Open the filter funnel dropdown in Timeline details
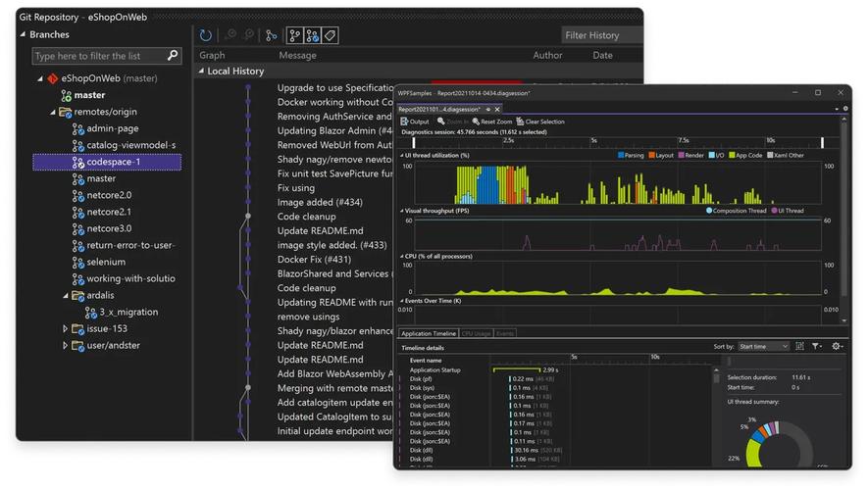 coord(817,346)
